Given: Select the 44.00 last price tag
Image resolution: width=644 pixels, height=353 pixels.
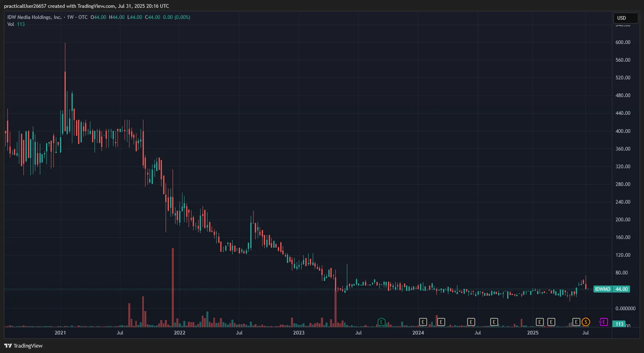Looking at the screenshot, I should click(x=621, y=289).
